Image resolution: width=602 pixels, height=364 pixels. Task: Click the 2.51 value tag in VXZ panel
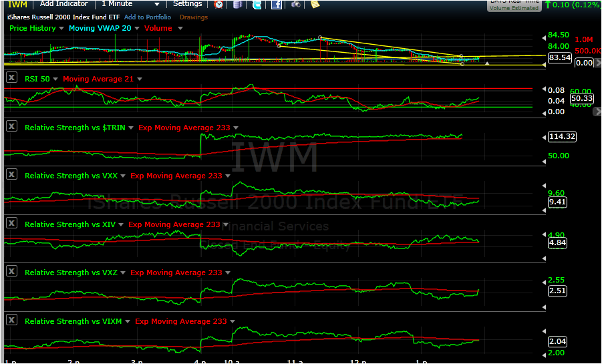[557, 291]
